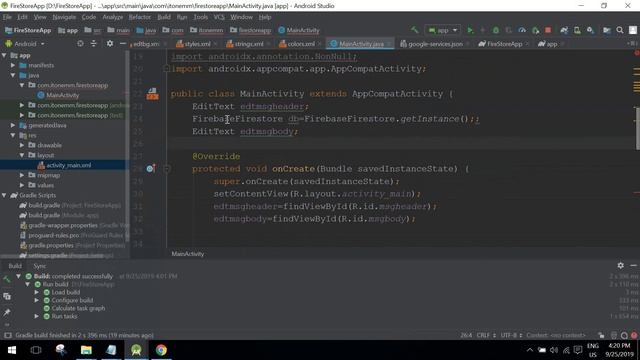Collapse onCreate method fold toggle
The height and width of the screenshot is (360, 640).
tap(167, 169)
